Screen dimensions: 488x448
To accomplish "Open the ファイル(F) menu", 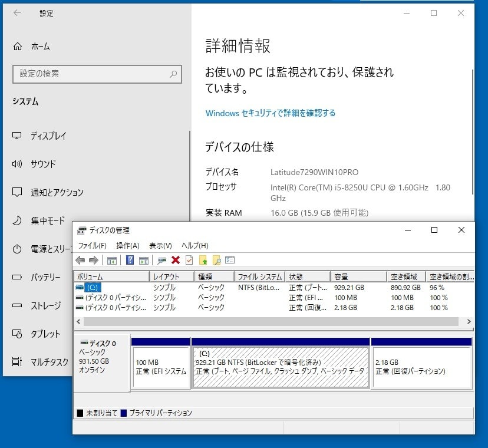I will coord(93,246).
